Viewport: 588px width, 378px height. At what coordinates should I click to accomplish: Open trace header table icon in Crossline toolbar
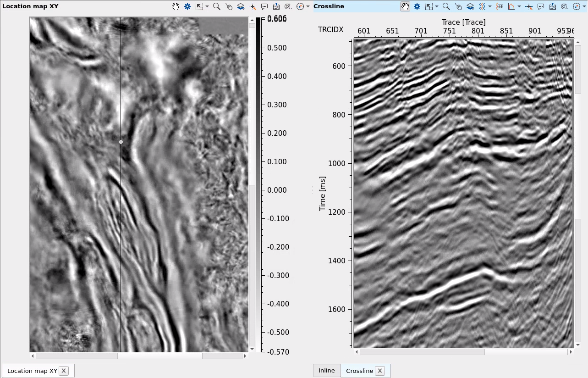coord(500,6)
